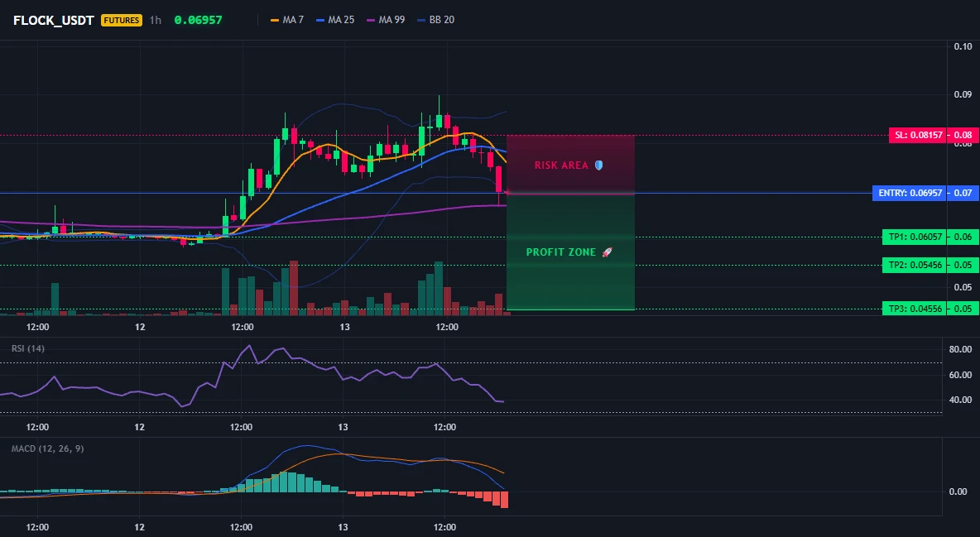Image resolution: width=980 pixels, height=537 pixels.
Task: Click the latest red MACD histogram bar
Action: pos(504,500)
